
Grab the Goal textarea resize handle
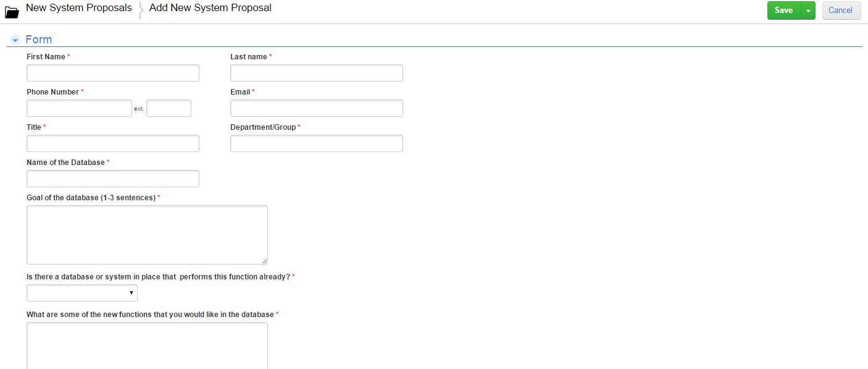coord(264,261)
